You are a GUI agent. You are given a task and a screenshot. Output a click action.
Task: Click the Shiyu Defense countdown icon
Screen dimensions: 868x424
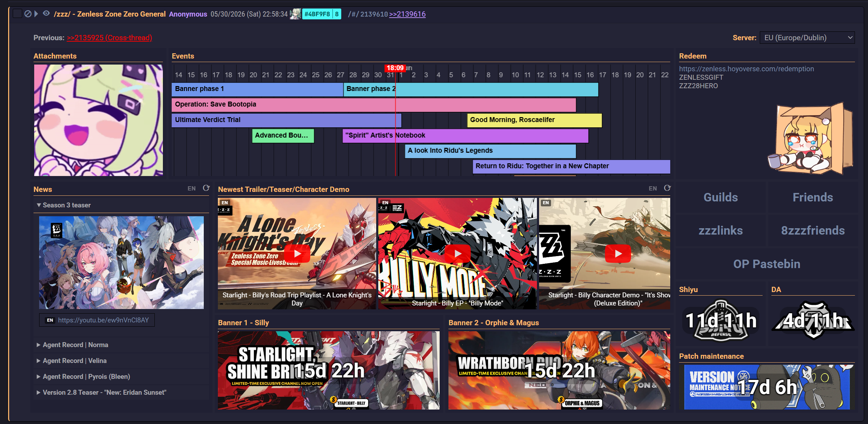(721, 320)
